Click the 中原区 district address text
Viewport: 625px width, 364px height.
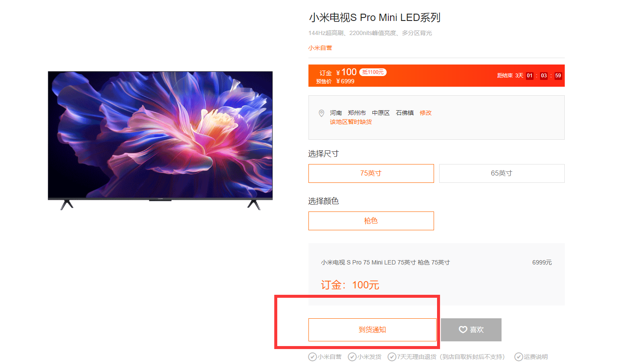381,113
